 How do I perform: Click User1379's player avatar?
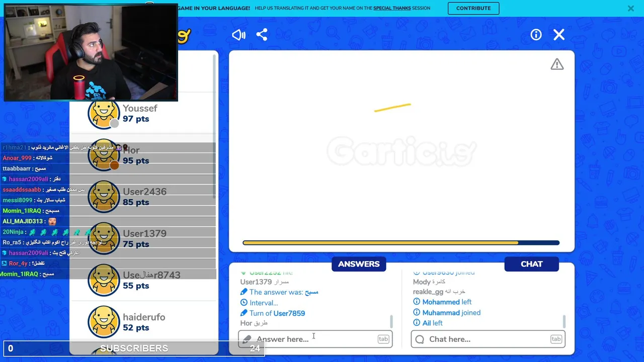tap(104, 239)
